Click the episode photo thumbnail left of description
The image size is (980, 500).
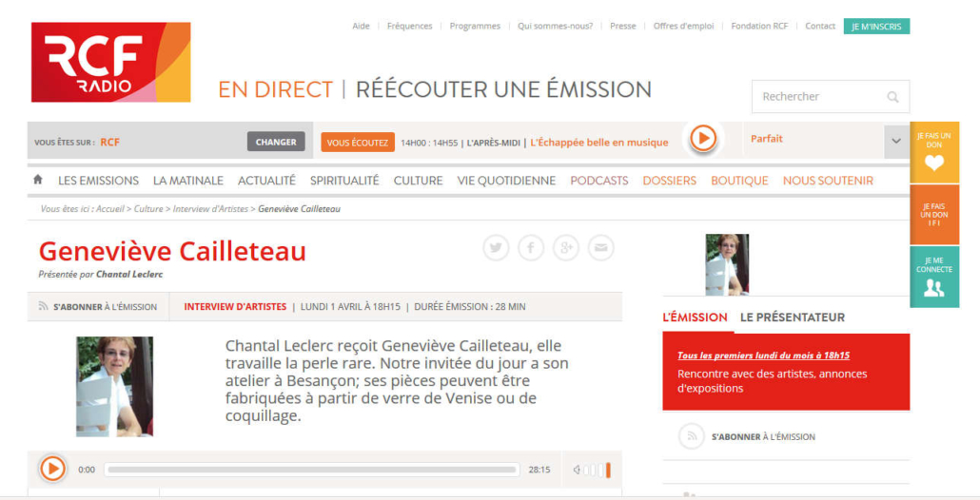(x=114, y=386)
